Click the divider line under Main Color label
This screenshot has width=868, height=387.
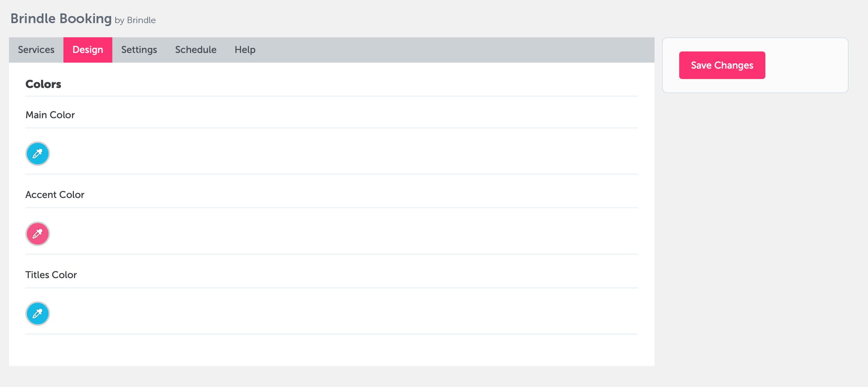pyautogui.click(x=331, y=128)
